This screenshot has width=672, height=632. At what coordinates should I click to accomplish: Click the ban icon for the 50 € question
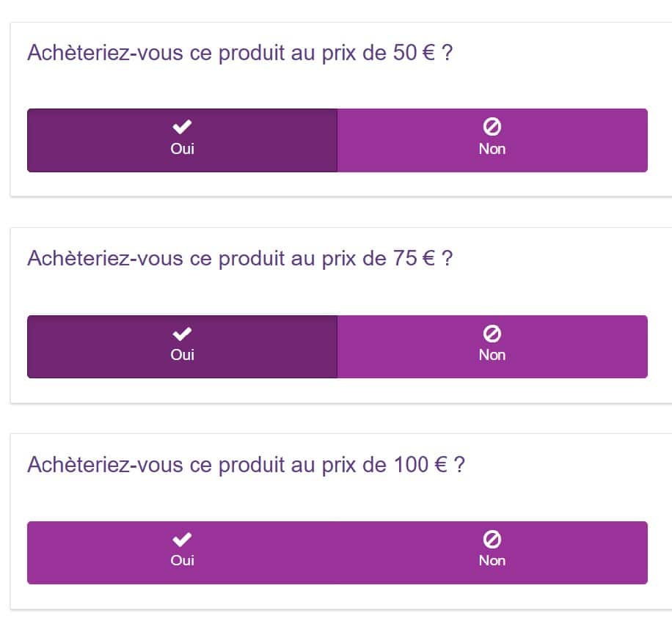click(x=492, y=127)
